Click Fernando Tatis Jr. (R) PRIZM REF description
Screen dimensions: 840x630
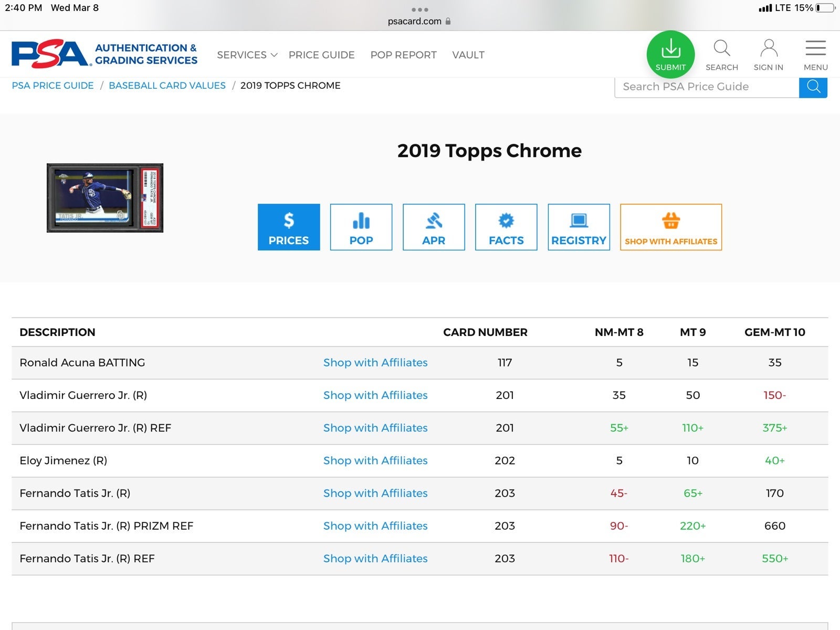click(x=106, y=526)
